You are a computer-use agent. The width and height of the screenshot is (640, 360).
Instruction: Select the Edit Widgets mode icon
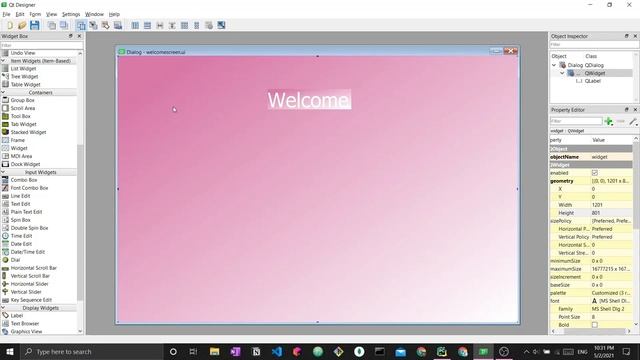(x=81, y=25)
